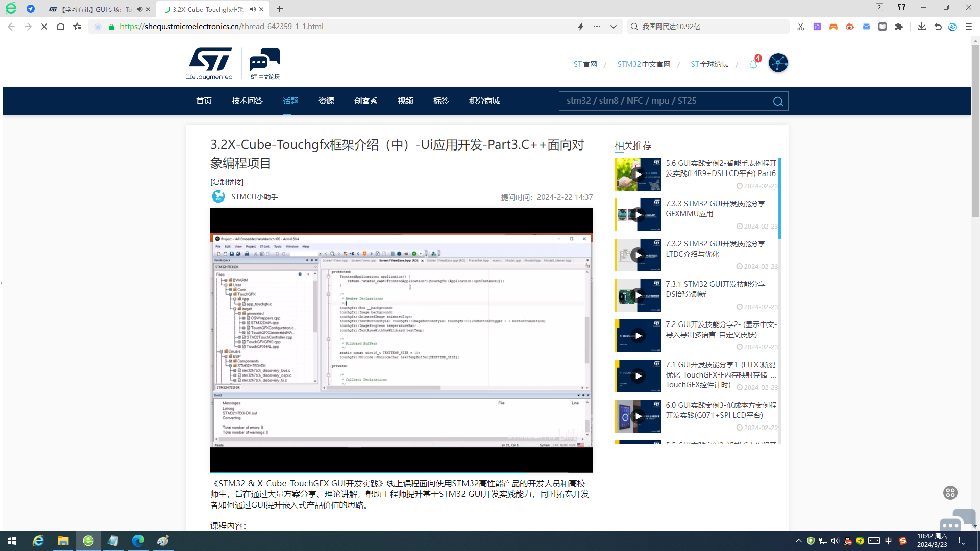
Task: Click the forum search field stm32 / stm8
Action: click(x=664, y=101)
